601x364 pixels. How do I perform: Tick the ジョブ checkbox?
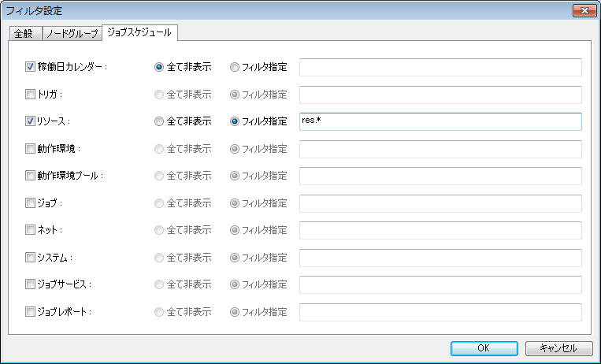pos(30,203)
